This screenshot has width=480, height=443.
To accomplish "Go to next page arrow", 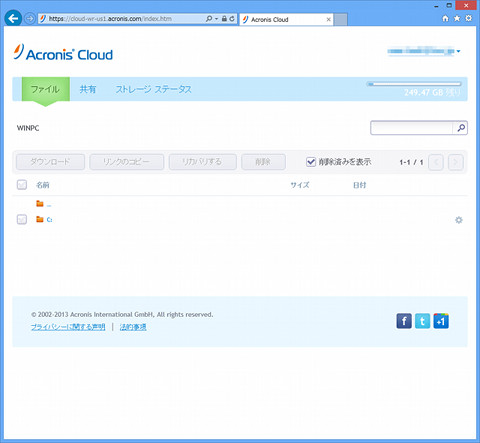I will [456, 162].
